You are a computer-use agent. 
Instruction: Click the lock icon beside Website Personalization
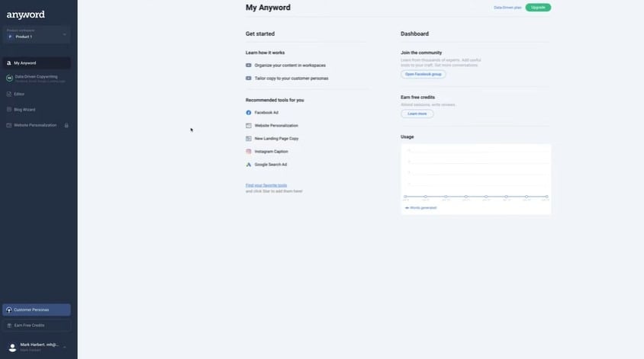[66, 125]
